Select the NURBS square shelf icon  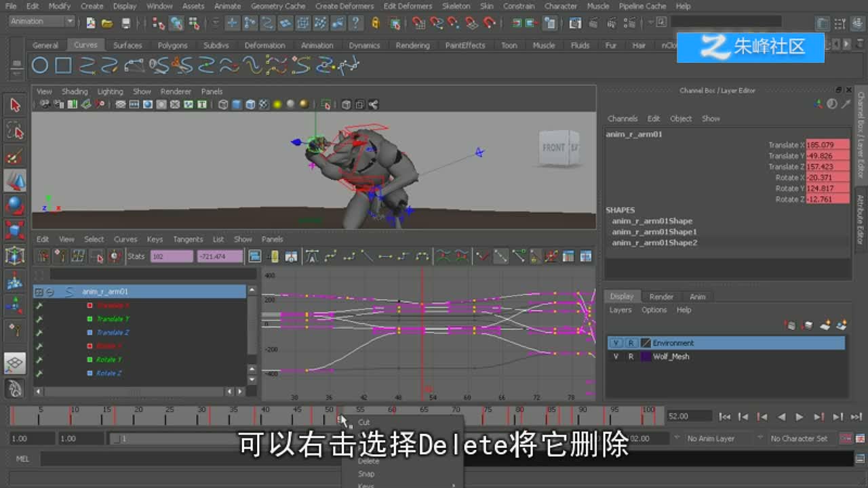pos(63,66)
